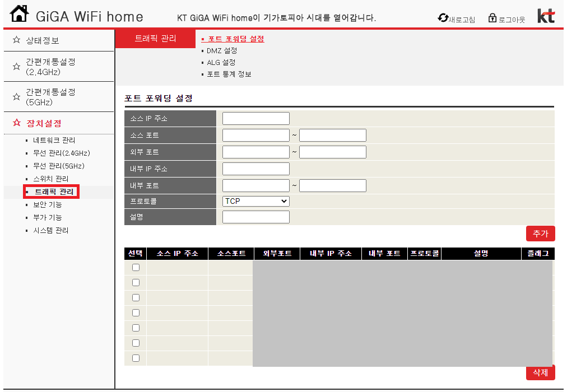Open 상태정보 menu
This screenshot has width=567, height=392.
(x=43, y=40)
